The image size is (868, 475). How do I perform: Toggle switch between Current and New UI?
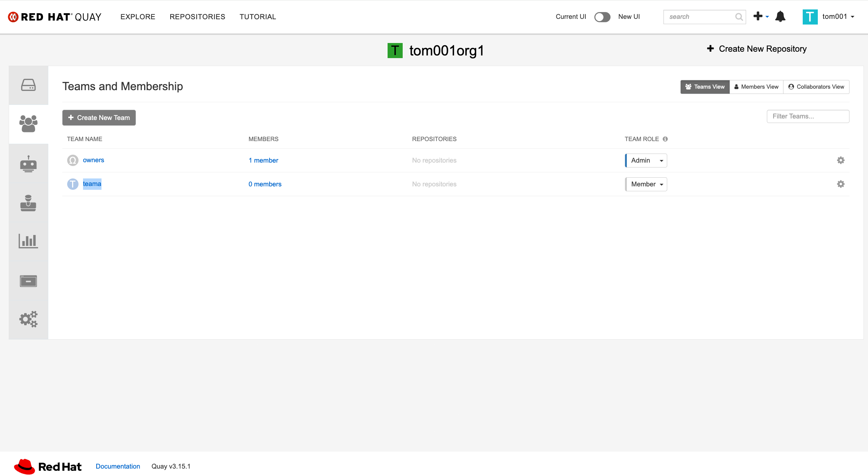point(602,17)
